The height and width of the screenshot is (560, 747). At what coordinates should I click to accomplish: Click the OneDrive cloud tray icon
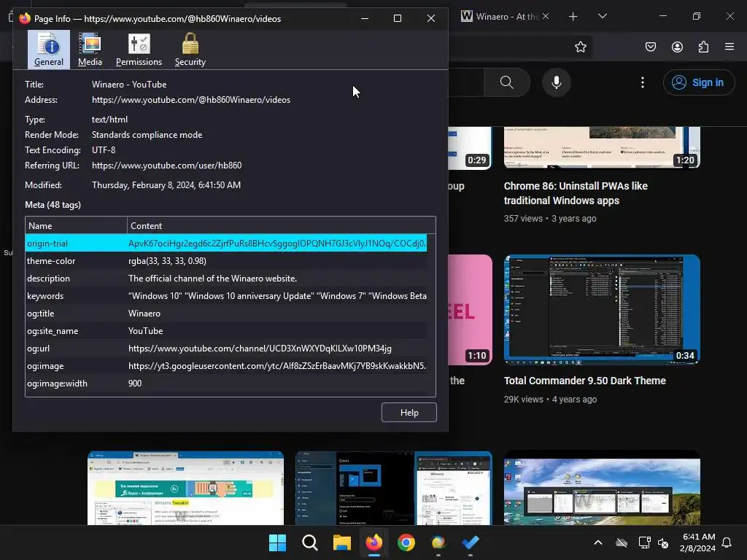pyautogui.click(x=622, y=542)
